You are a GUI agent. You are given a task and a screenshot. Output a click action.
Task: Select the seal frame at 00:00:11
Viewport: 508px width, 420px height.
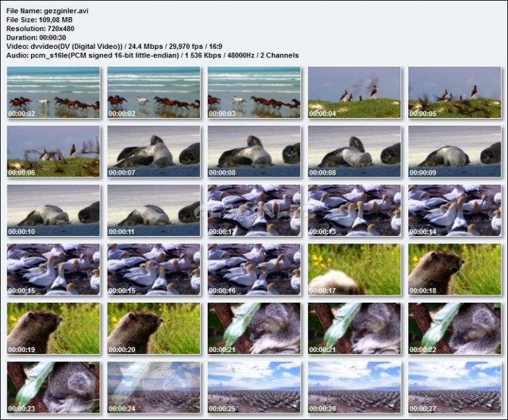[x=154, y=210]
